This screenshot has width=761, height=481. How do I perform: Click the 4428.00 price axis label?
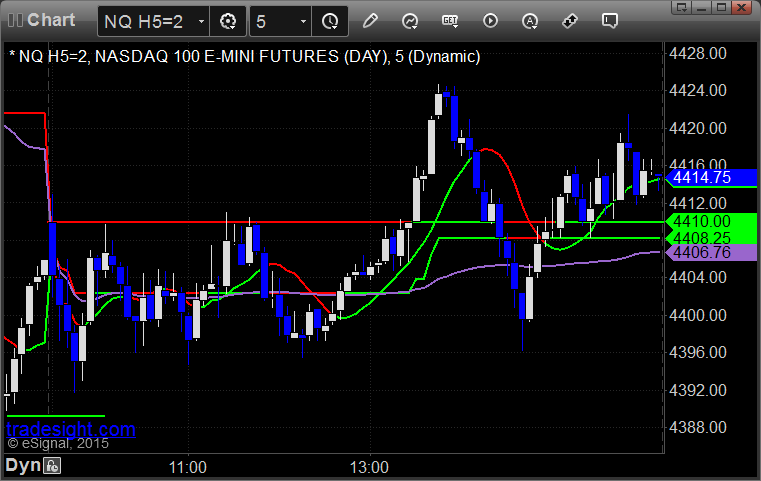pos(697,53)
